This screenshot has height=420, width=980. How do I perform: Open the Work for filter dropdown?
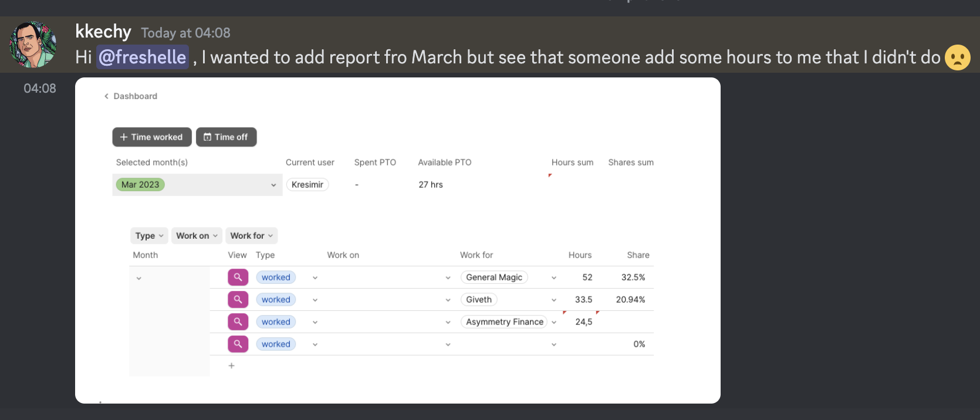coord(251,236)
